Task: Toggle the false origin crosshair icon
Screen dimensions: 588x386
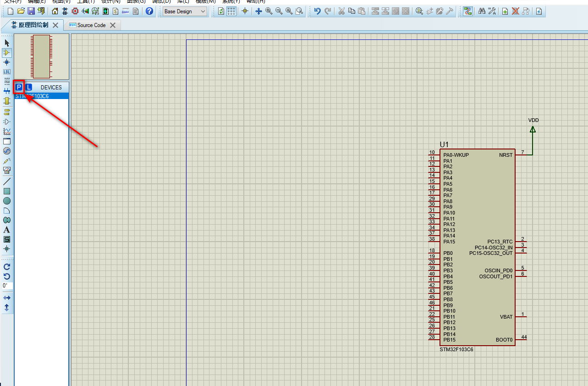Action: pyautogui.click(x=245, y=11)
